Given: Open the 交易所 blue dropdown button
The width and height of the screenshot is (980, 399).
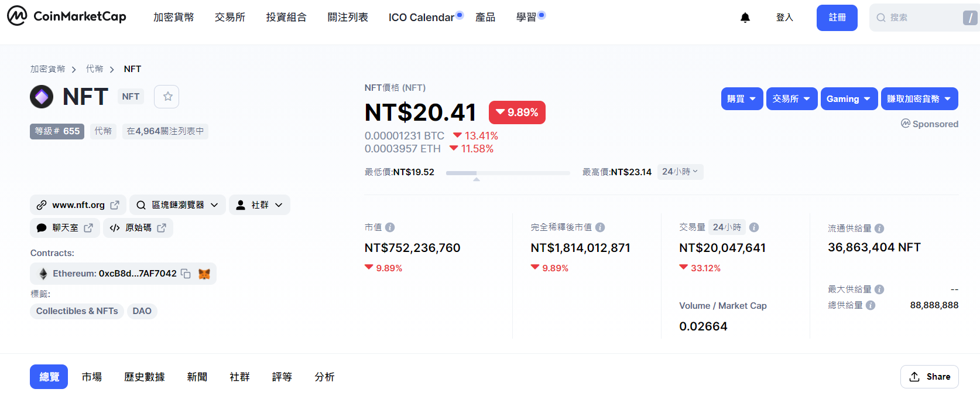Looking at the screenshot, I should (x=791, y=99).
